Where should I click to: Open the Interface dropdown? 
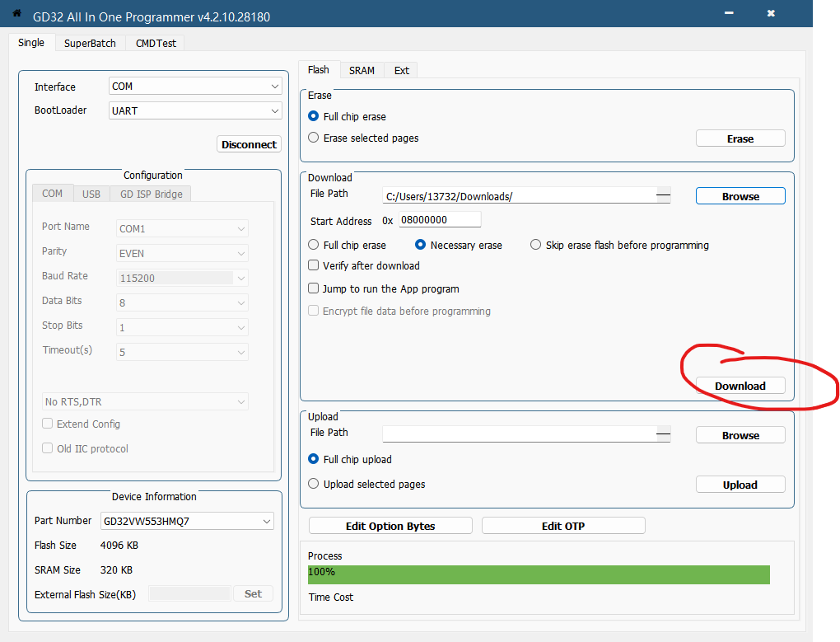[195, 87]
